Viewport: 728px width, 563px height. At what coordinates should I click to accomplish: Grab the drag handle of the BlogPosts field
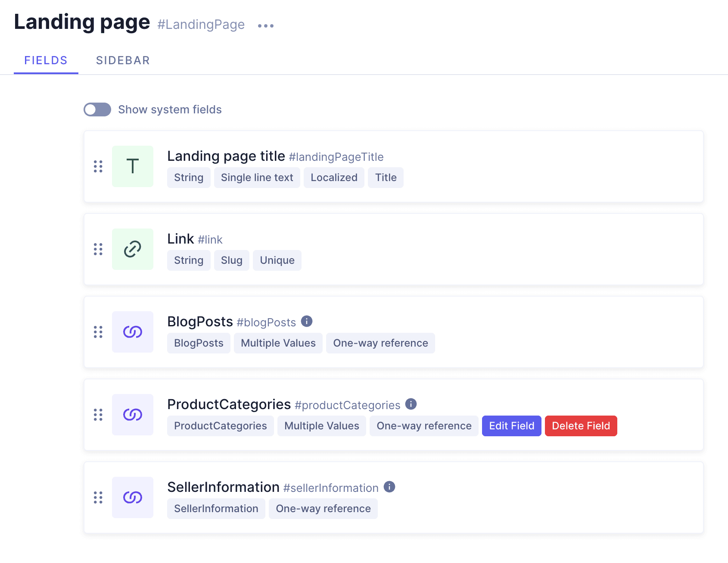point(98,332)
